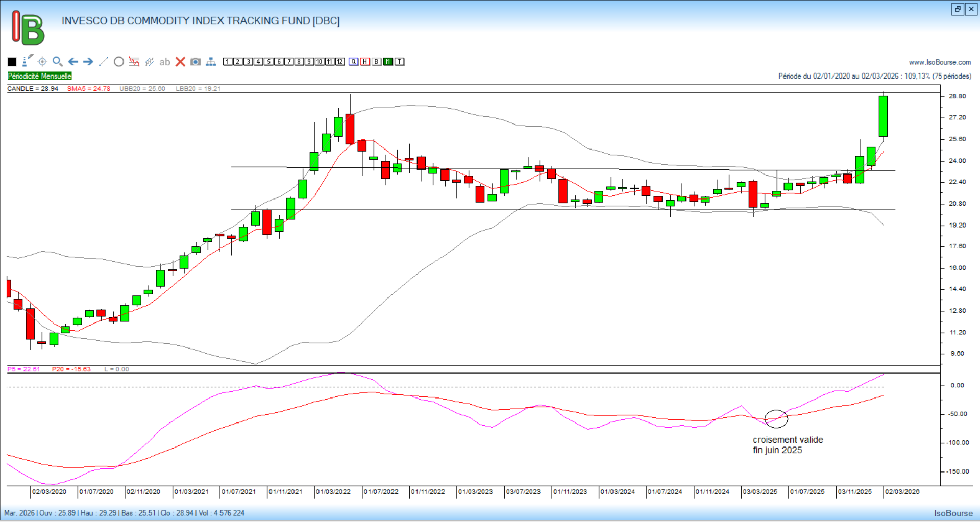Select numbered box 6 in toolbar
Screen dimensions: 980x522
click(x=279, y=62)
